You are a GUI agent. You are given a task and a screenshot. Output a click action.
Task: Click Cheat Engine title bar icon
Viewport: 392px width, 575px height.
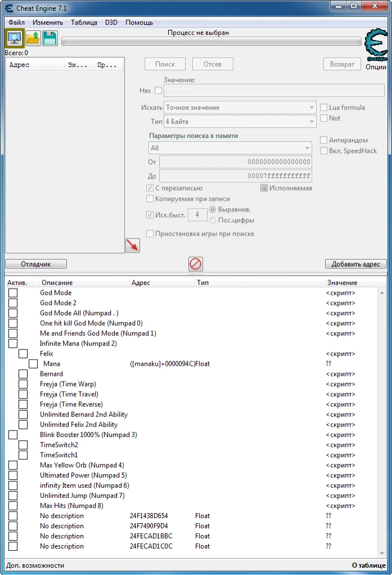(9, 8)
